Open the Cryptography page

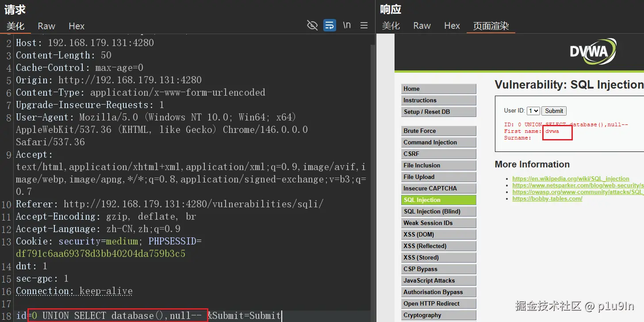click(439, 315)
